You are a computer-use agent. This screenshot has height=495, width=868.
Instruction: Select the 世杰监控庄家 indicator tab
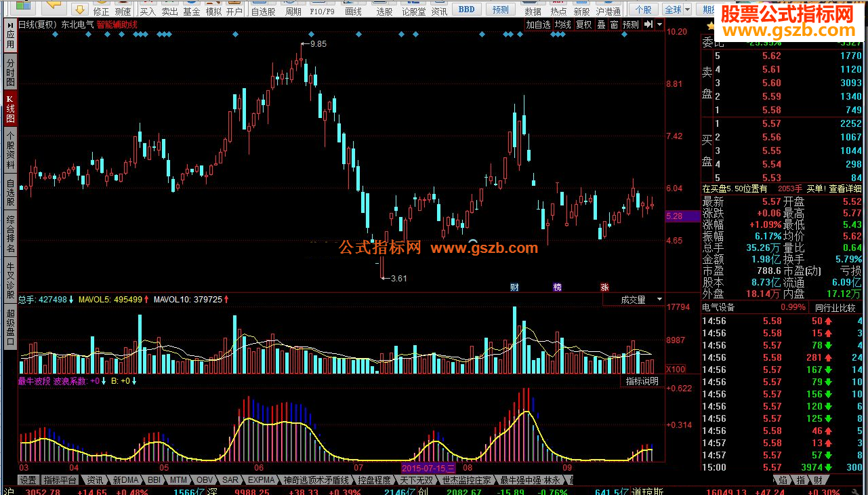point(466,479)
